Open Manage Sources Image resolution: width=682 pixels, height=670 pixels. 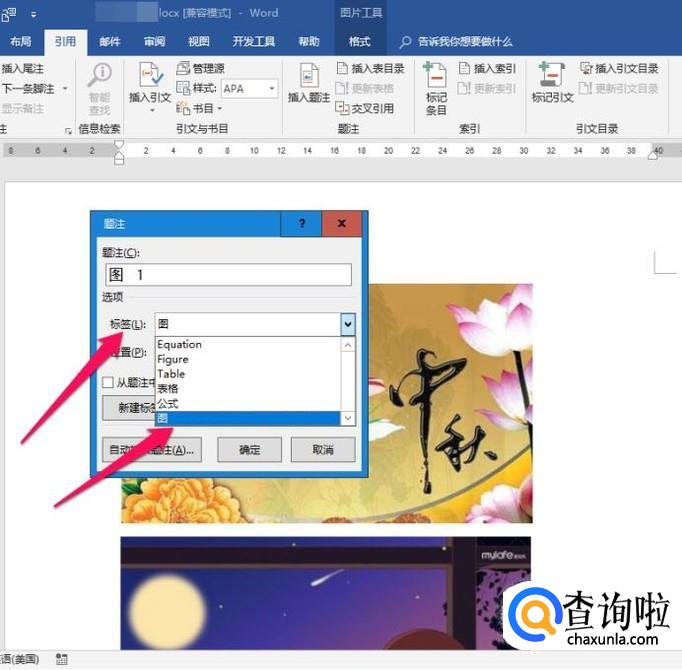(x=201, y=68)
